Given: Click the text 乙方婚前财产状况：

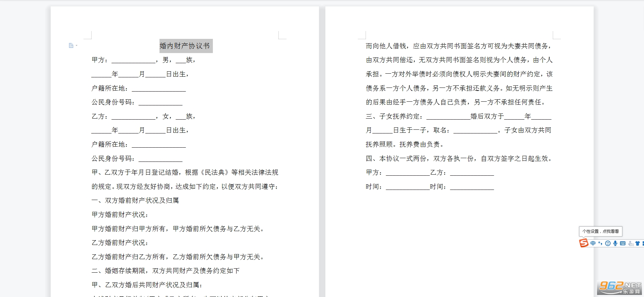Looking at the screenshot, I should point(120,243).
